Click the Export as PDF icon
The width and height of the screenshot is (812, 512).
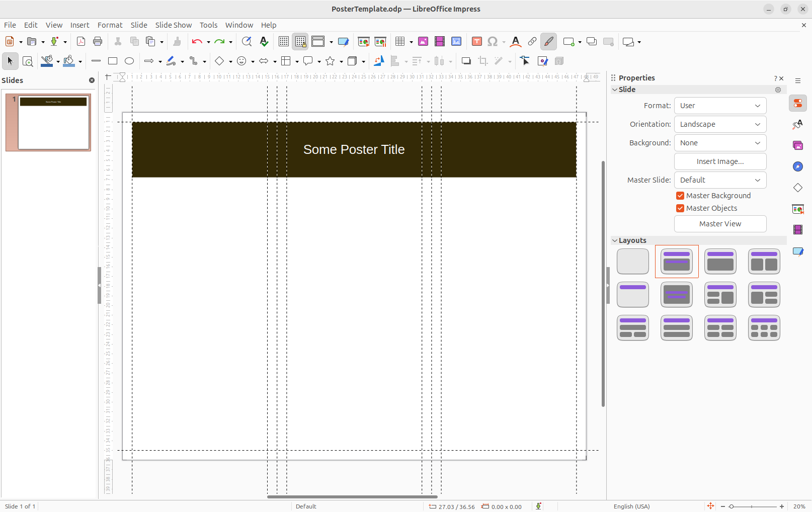point(80,42)
